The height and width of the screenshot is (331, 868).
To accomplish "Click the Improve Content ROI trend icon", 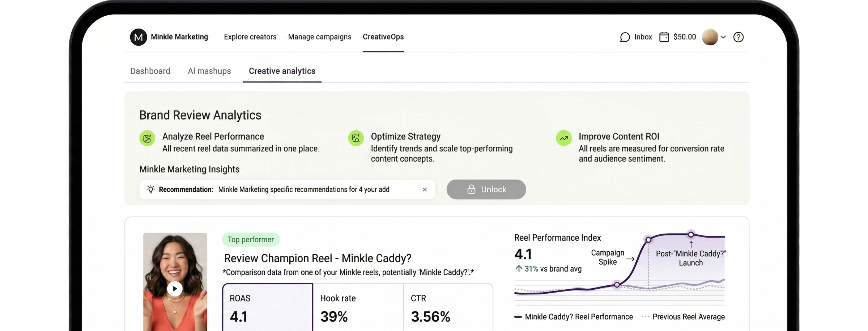I will click(x=564, y=138).
